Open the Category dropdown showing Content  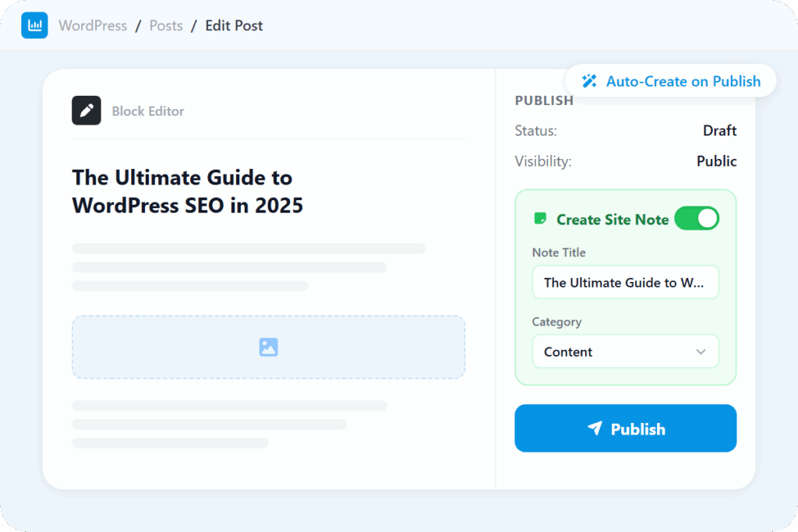pyautogui.click(x=625, y=351)
